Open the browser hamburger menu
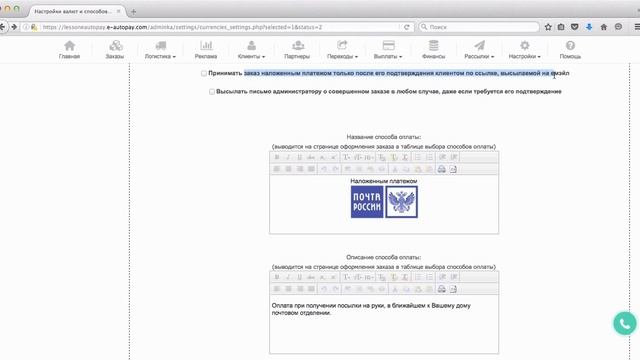Screen dimensions: 640x360 637,27
